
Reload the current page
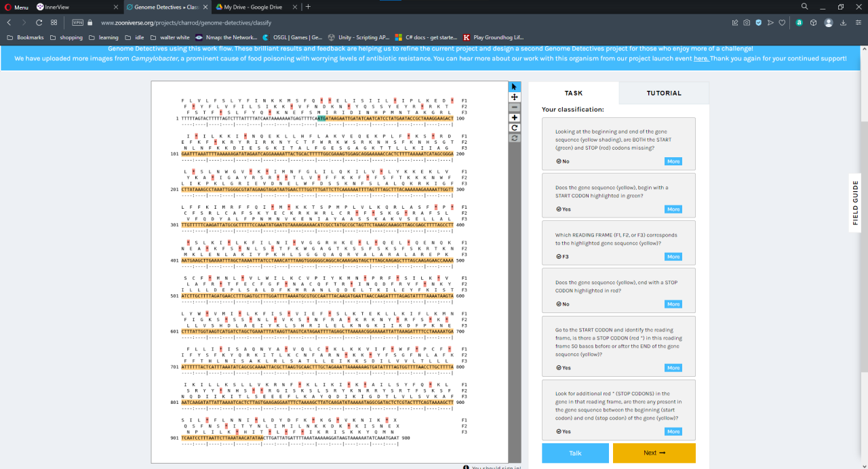(39, 22)
